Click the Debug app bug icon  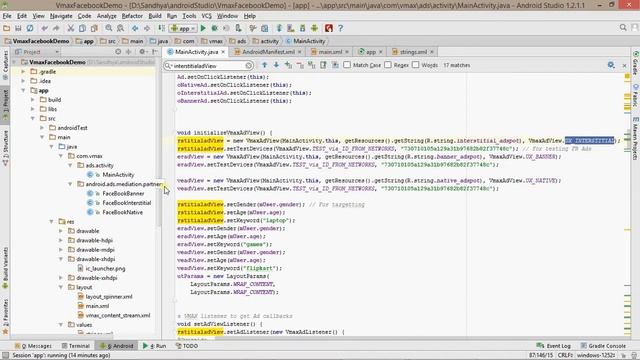click(215, 28)
